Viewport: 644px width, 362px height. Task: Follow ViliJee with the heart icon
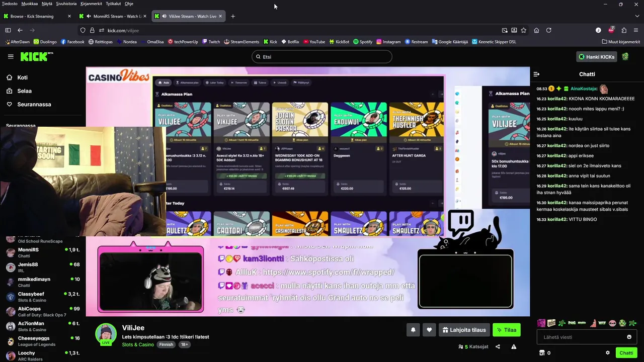(429, 330)
